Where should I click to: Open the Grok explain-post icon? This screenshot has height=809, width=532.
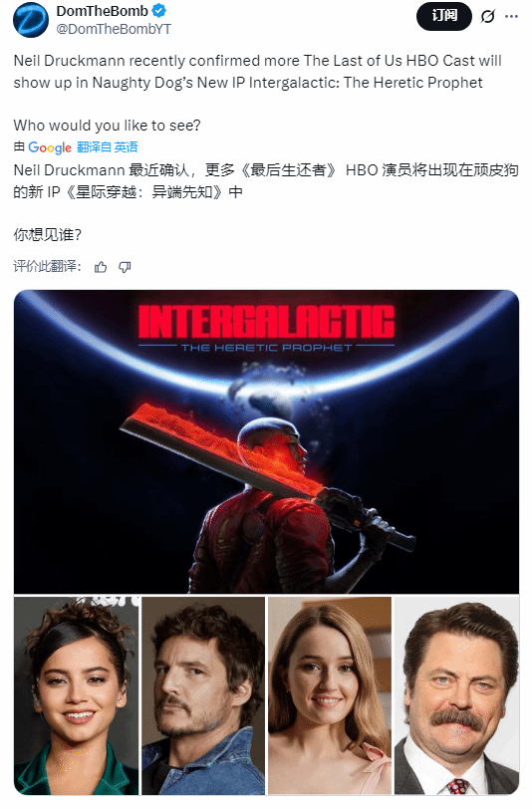click(487, 17)
